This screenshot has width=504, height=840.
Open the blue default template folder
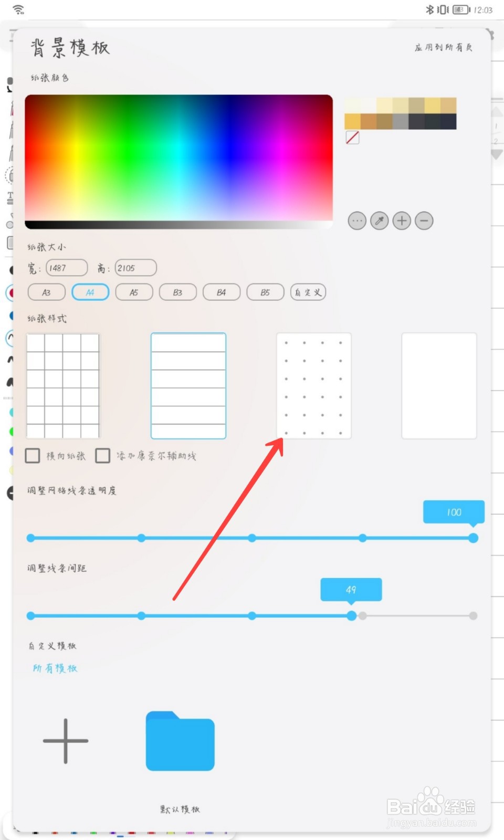point(180,741)
